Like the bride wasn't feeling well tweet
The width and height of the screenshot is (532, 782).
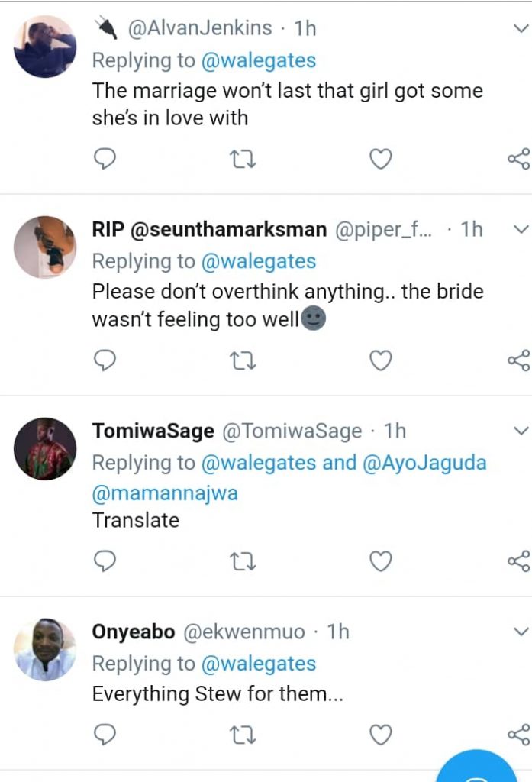pos(380,360)
